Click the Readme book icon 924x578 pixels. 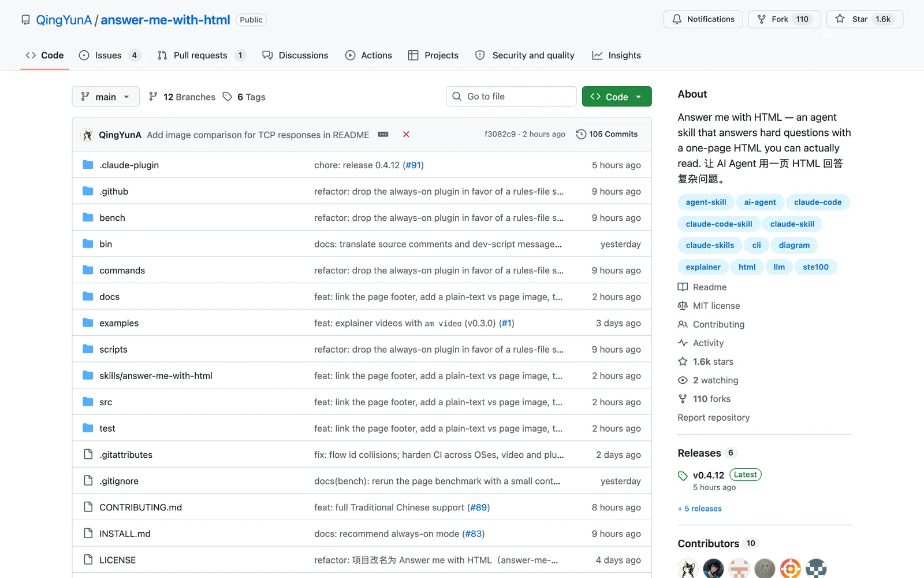[683, 287]
